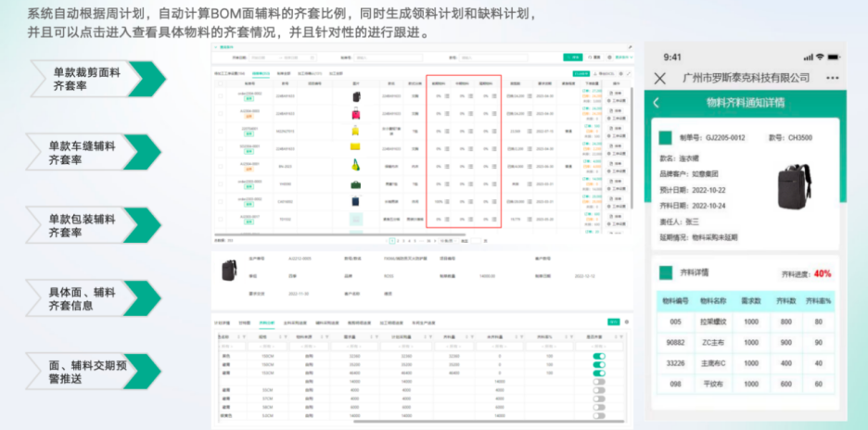Switch to the 齐料分析 tab
This screenshot has width=868, height=430.
[x=267, y=322]
